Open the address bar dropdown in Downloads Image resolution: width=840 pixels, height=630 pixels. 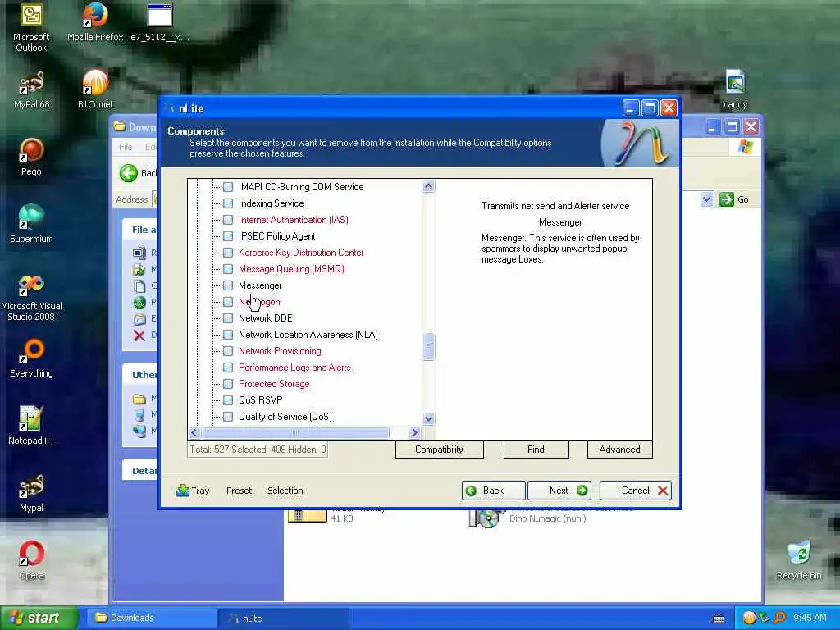click(x=706, y=199)
